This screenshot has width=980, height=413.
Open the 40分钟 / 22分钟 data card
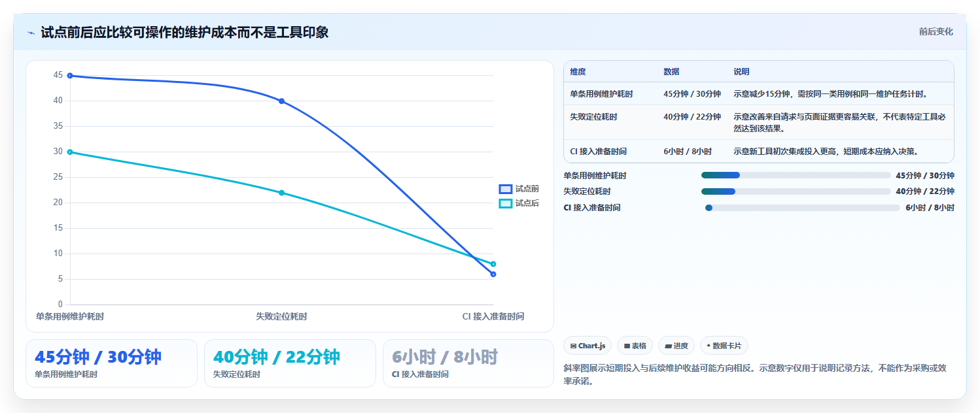coord(290,363)
